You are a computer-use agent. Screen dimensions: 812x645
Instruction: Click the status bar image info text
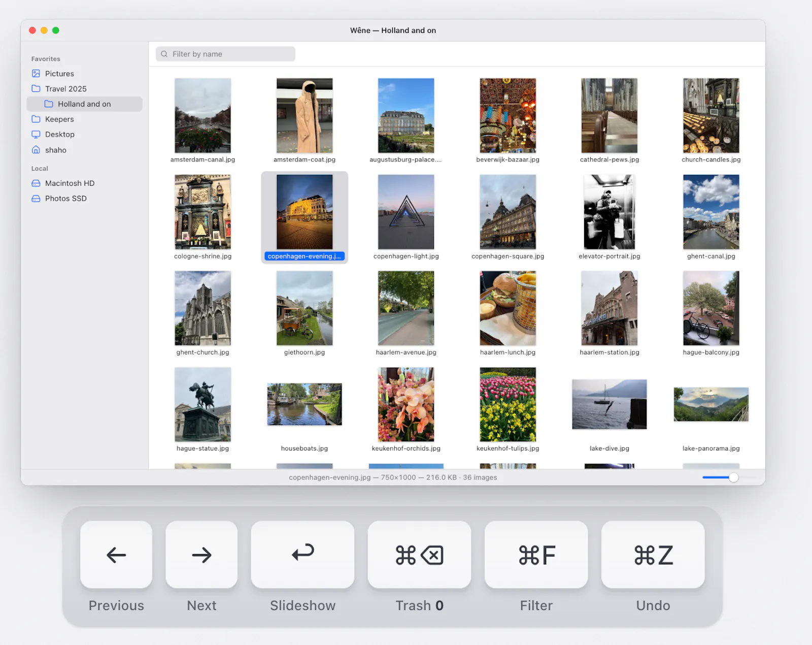[x=393, y=477]
